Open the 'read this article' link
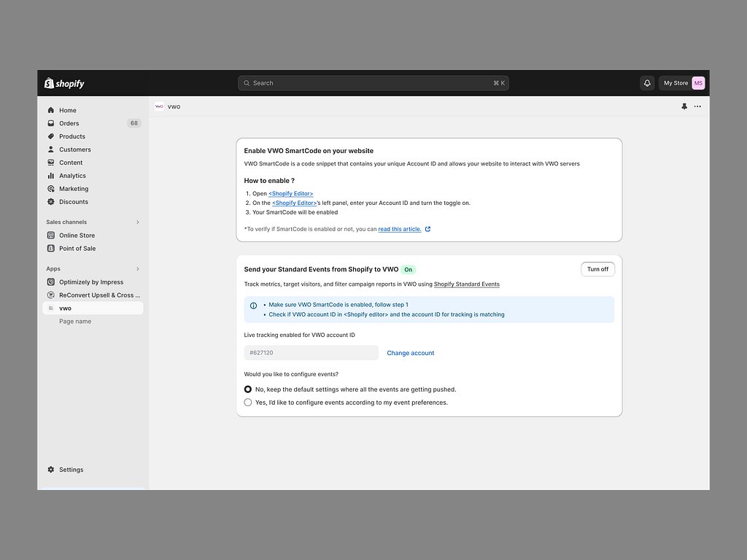 click(x=400, y=229)
